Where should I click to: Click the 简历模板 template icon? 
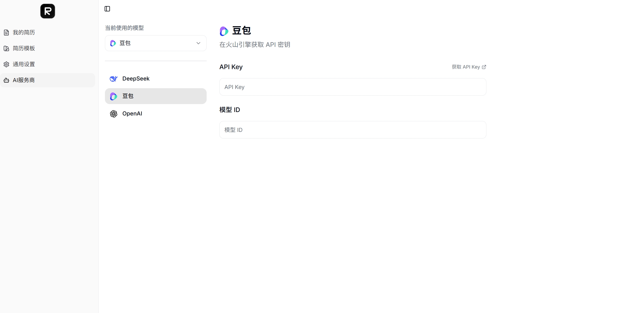(x=7, y=48)
